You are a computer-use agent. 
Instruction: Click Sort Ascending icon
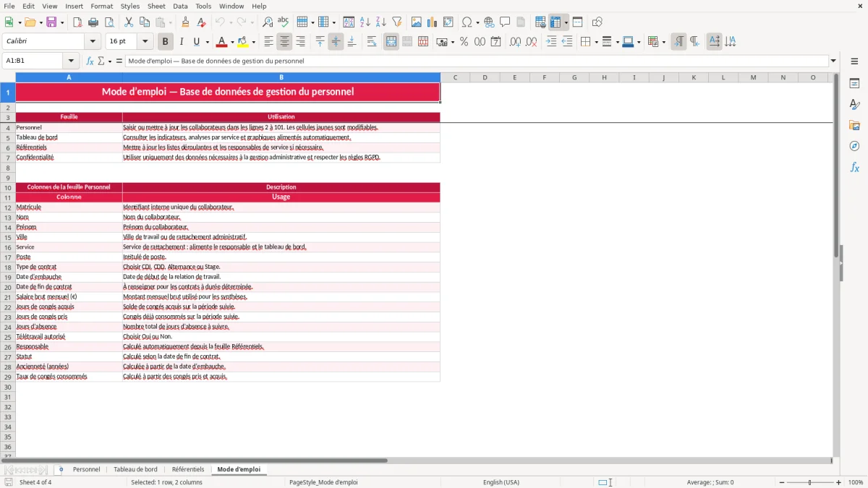pyautogui.click(x=365, y=22)
